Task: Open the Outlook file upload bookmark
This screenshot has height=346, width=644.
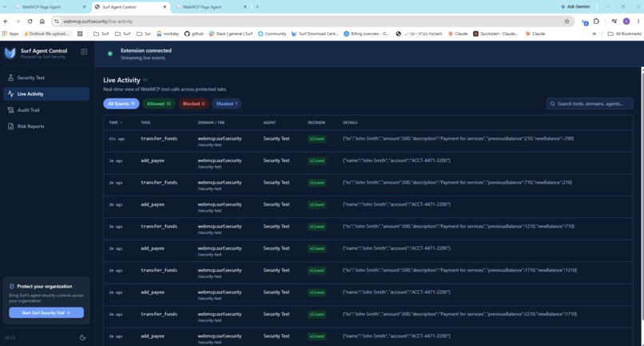Action: (48, 34)
